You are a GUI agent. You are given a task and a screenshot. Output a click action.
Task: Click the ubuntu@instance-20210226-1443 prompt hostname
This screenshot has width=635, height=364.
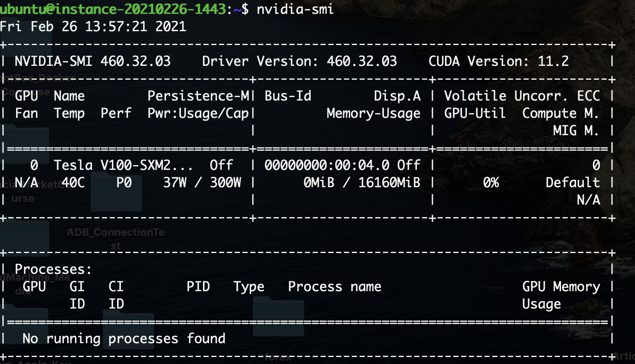113,9
